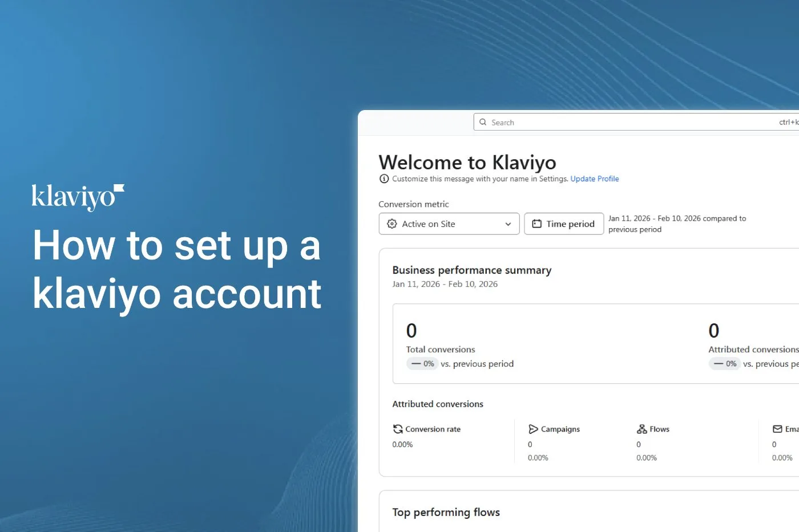
Task: Click the Conversion metric label
Action: pyautogui.click(x=414, y=204)
